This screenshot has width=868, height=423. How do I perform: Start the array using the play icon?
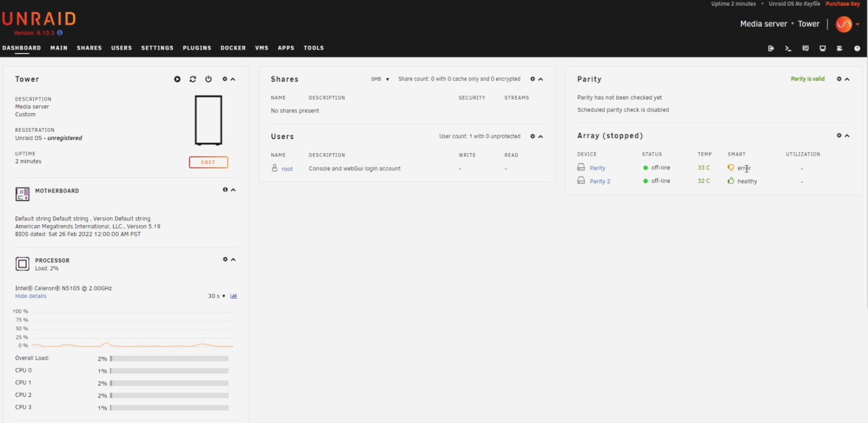click(177, 79)
